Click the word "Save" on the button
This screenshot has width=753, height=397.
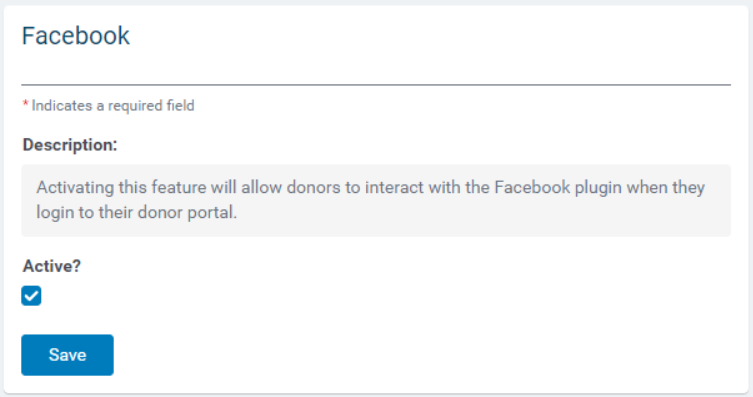pos(67,355)
